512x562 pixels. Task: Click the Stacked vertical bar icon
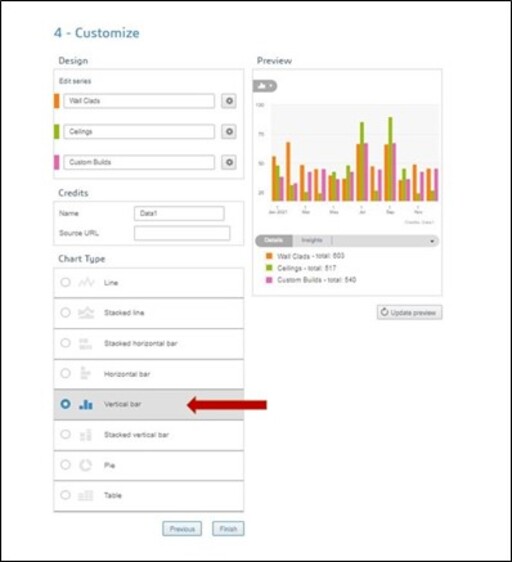pos(86,434)
